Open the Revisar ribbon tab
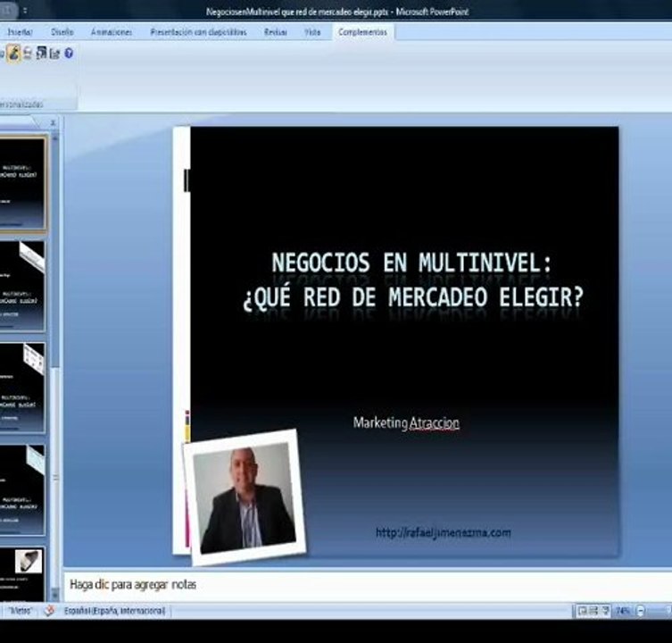 [x=275, y=32]
